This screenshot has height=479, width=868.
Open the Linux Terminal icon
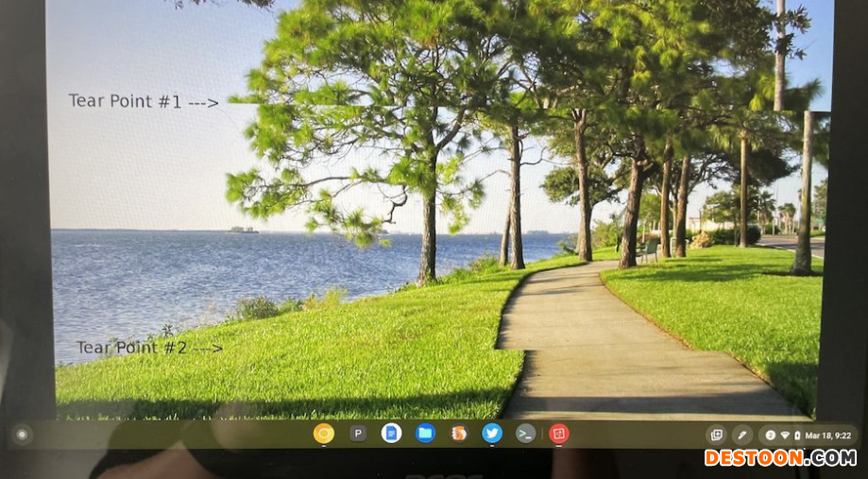(526, 434)
